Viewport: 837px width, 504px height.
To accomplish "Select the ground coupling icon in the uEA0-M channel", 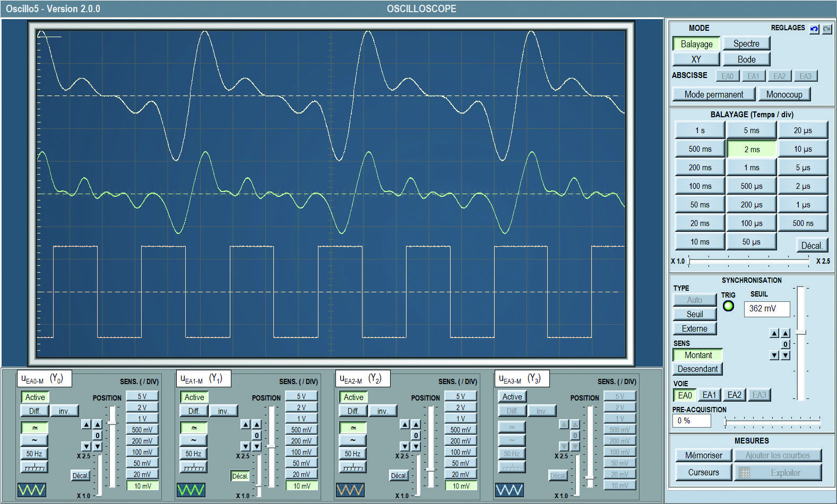I will [34, 467].
